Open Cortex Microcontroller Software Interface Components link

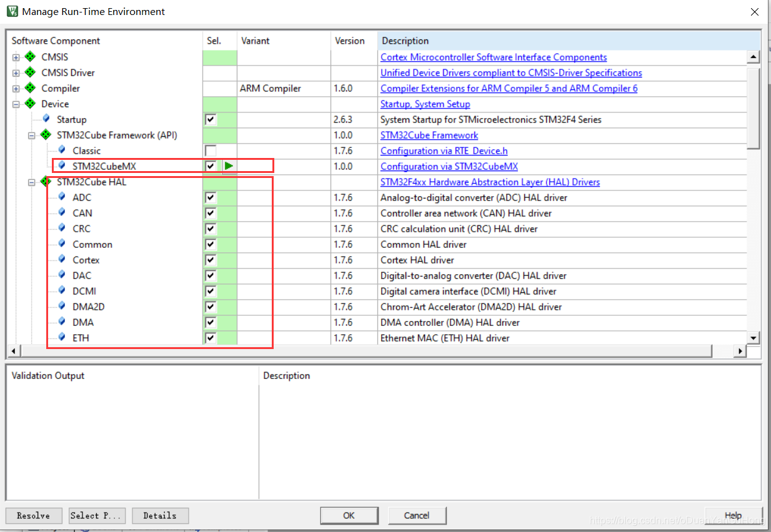494,57
